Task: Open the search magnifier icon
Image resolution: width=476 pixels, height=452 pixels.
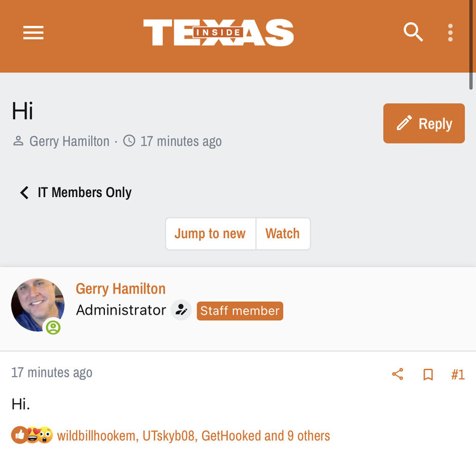Action: (413, 32)
